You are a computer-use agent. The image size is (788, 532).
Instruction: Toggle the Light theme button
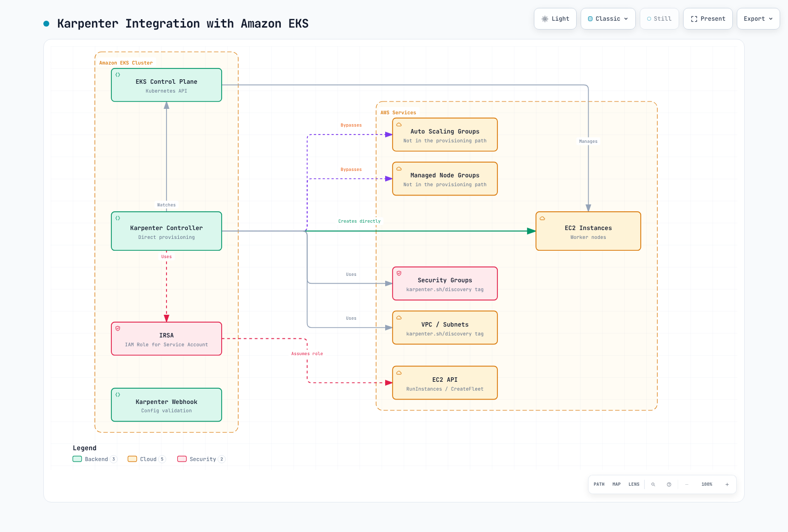555,19
